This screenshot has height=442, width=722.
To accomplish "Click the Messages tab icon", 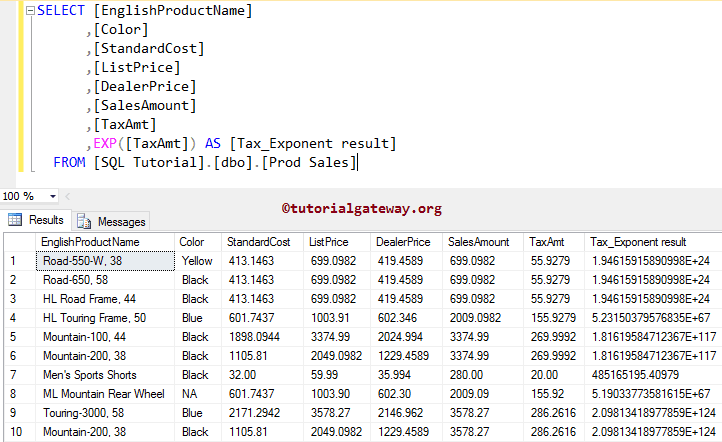I will (x=84, y=221).
